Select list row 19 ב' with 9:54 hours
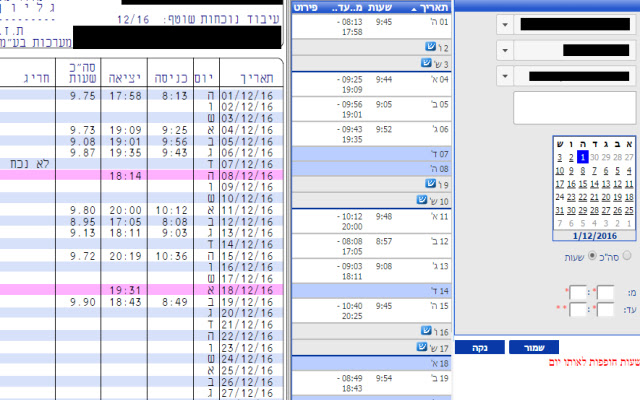 [371, 383]
